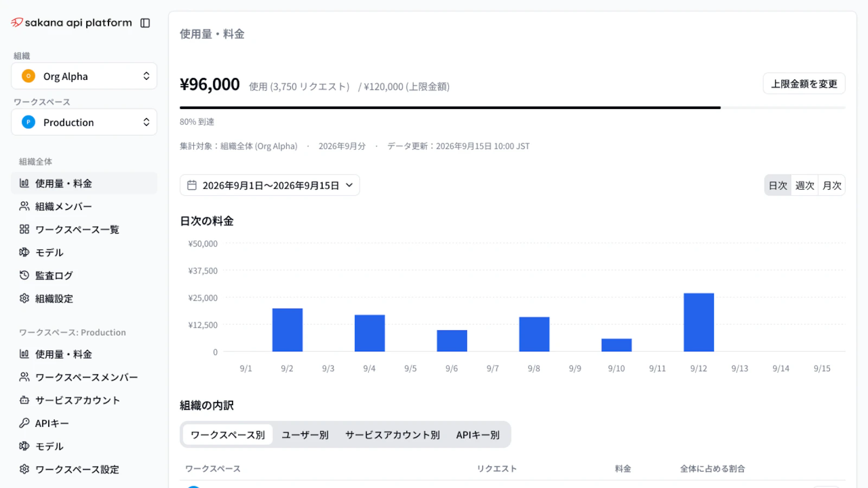
Task: Click the リクエスト column header
Action: pyautogui.click(x=497, y=468)
